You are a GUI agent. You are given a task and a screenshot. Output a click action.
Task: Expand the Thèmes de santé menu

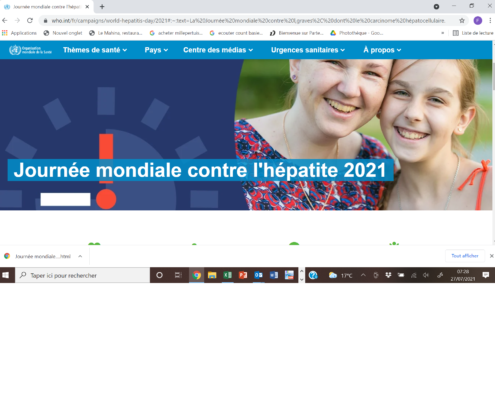(x=95, y=50)
